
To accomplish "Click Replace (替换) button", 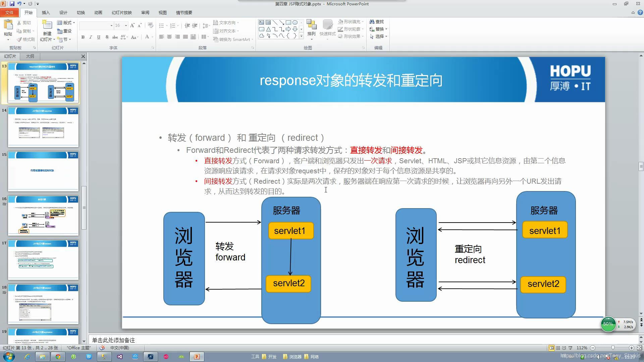I will pos(379,29).
